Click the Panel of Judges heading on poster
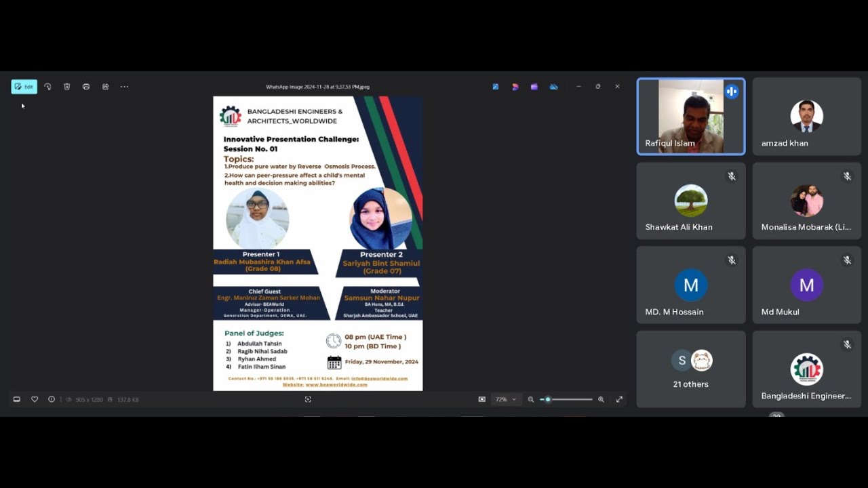Viewport: 868px width, 488px height. click(254, 333)
